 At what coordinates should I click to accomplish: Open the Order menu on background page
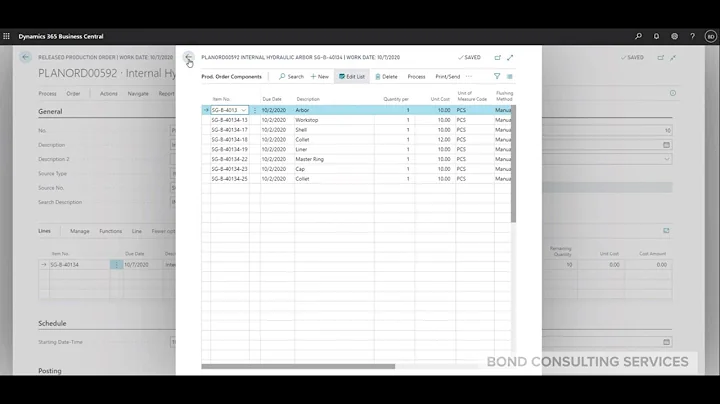point(73,94)
